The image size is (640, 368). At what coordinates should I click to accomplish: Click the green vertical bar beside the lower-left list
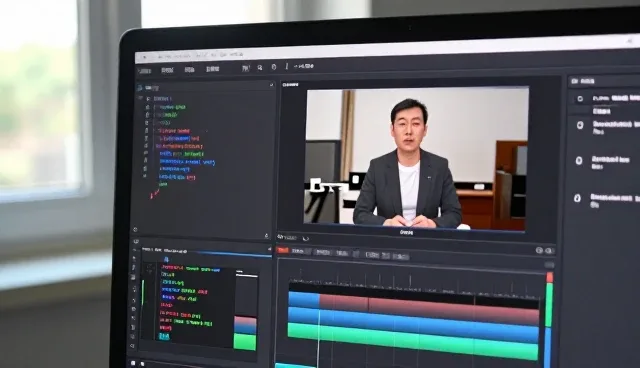pos(143,292)
